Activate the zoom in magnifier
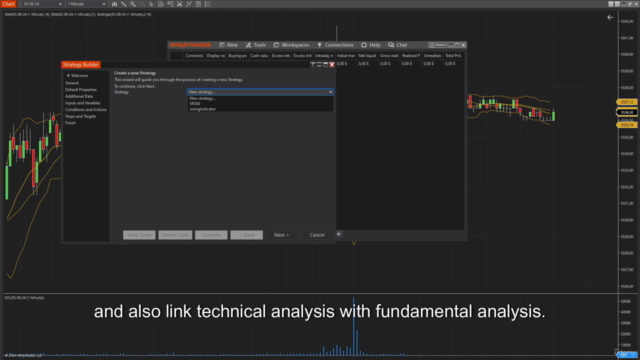 pyautogui.click(x=133, y=4)
